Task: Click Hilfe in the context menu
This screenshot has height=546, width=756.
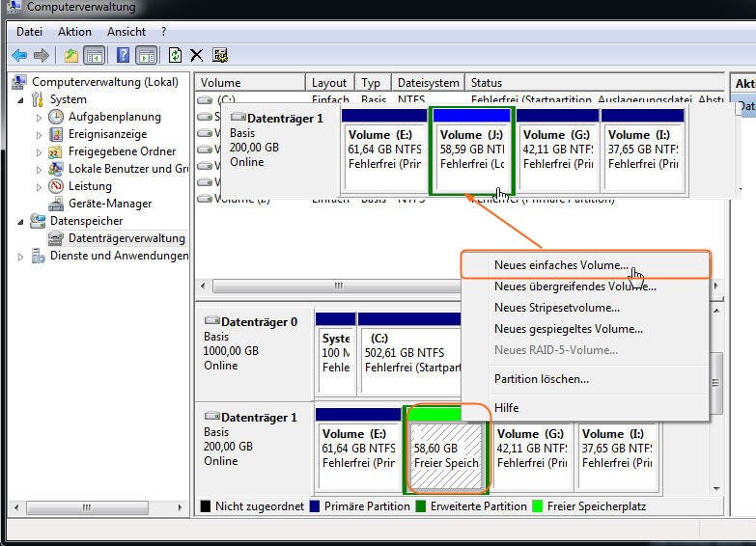Action: (x=586, y=408)
